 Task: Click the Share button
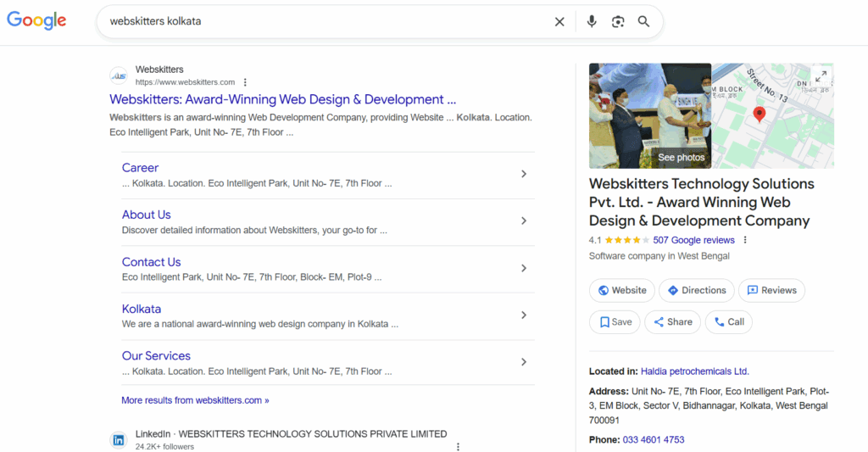[x=672, y=322]
